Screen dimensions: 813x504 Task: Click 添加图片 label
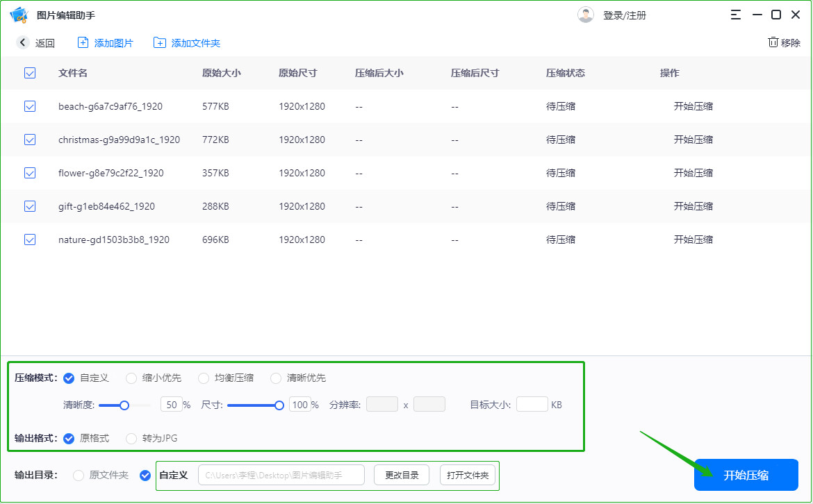[113, 43]
